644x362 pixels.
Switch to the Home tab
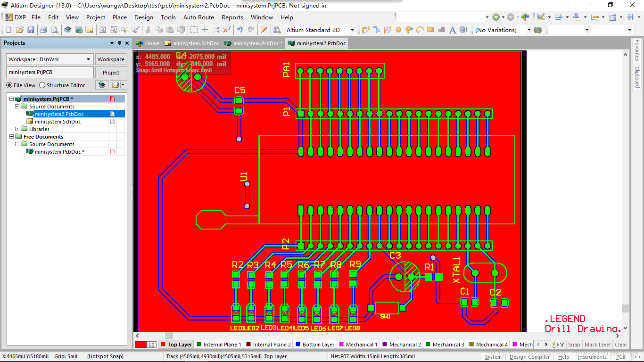click(x=148, y=43)
